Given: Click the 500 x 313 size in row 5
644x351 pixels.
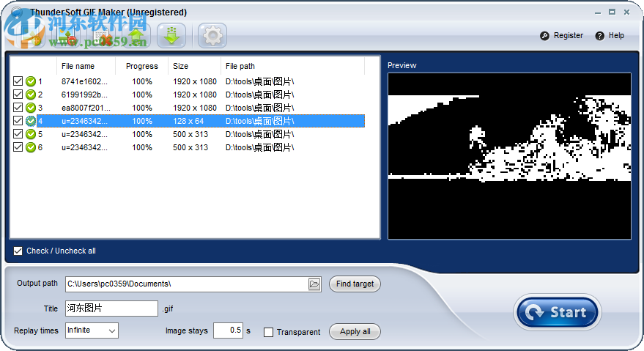Looking at the screenshot, I should pos(190,134).
